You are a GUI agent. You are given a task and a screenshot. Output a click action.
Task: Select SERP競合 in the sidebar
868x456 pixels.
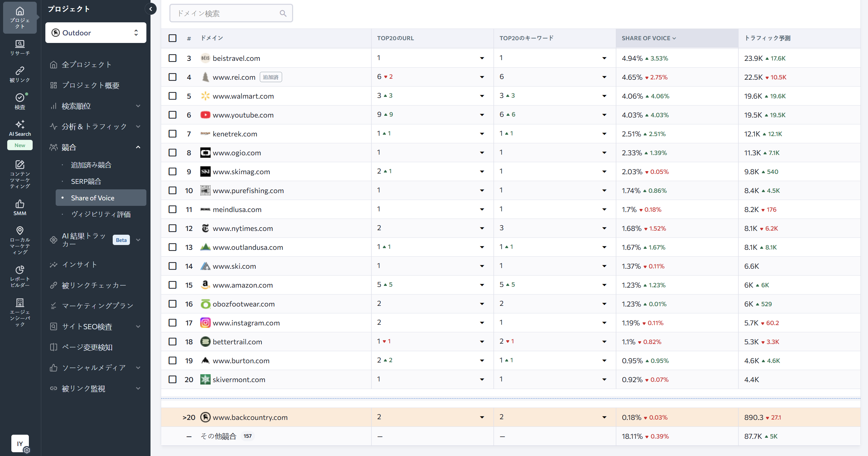(x=86, y=181)
